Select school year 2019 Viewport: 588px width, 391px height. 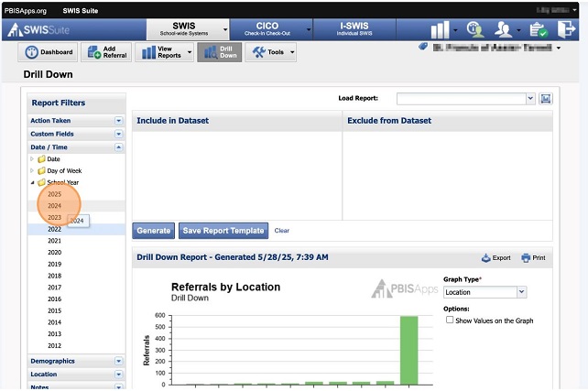(54, 264)
